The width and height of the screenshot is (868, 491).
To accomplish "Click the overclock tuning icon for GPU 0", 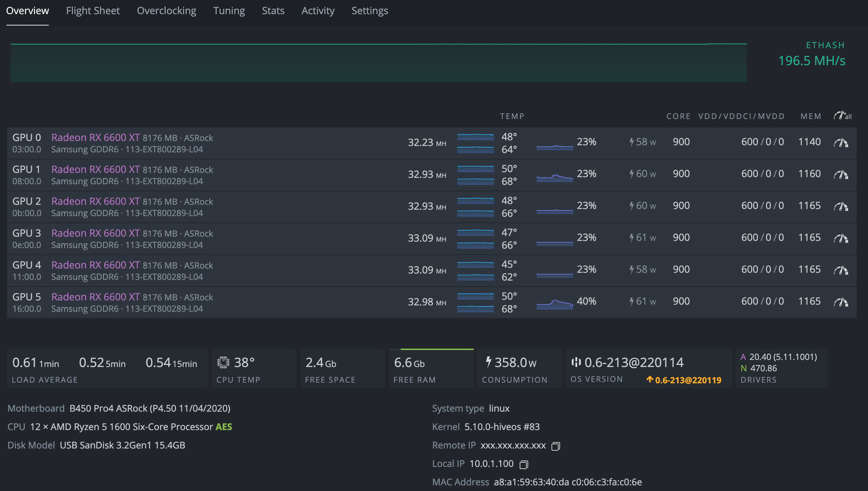I will click(841, 143).
